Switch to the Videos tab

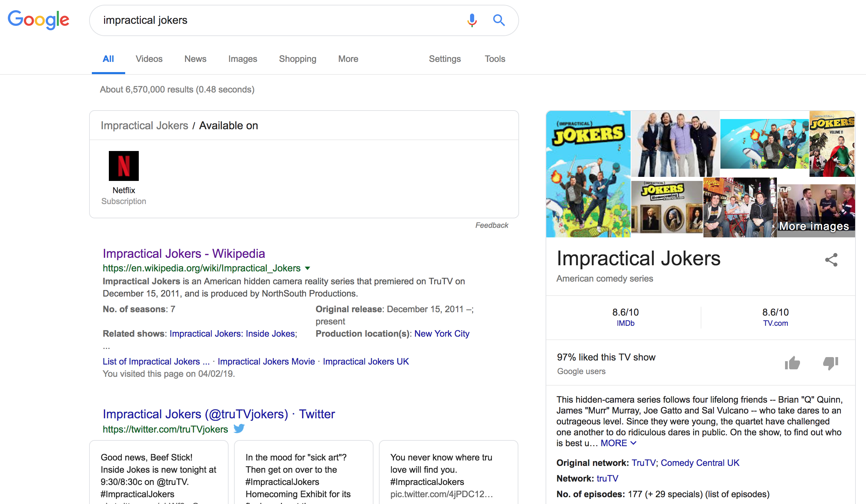(149, 59)
